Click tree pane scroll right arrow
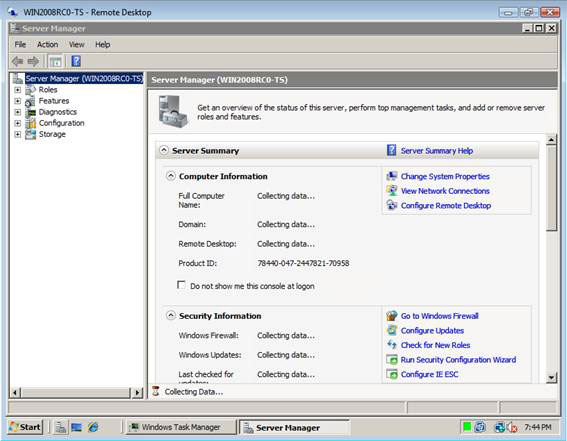Image resolution: width=567 pixels, height=441 pixels. coord(137,393)
